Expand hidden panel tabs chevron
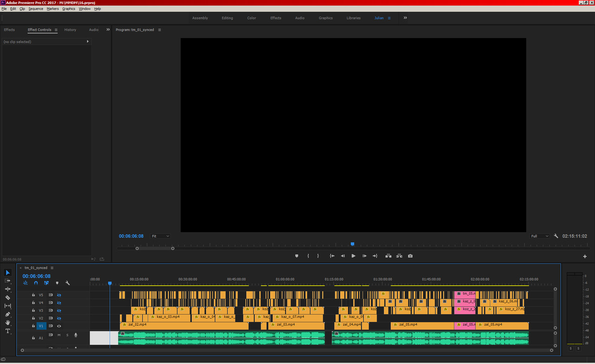Viewport: 595px width, 364px height. click(x=108, y=30)
